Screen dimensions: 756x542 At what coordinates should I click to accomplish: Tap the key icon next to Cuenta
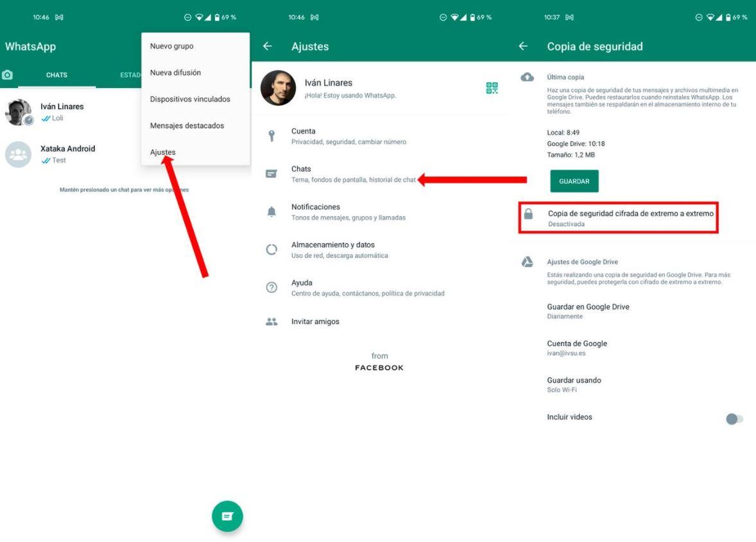[271, 136]
